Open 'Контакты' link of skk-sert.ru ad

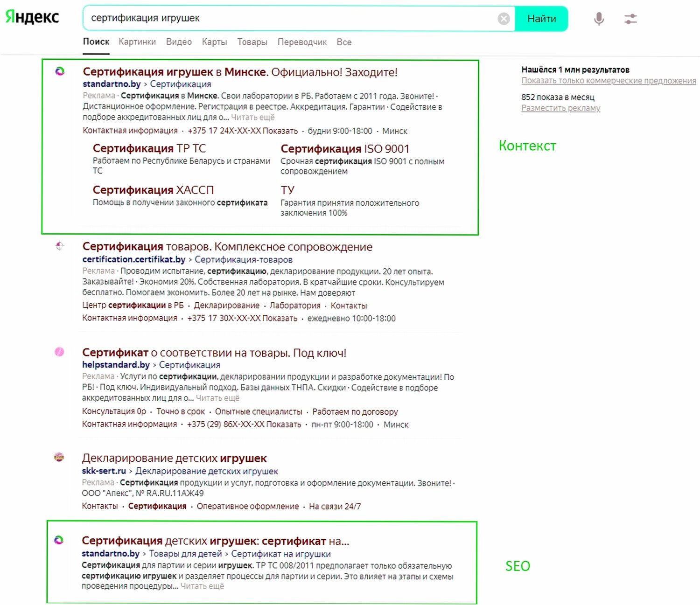point(100,506)
